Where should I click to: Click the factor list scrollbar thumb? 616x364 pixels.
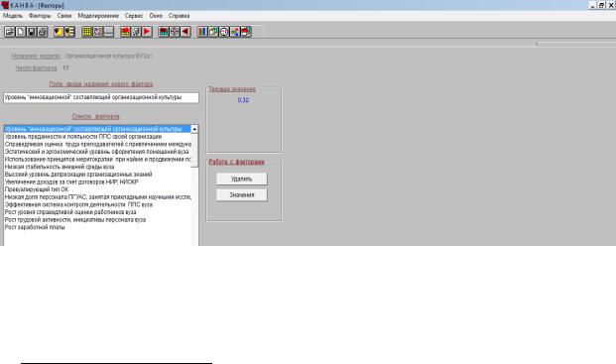[194, 150]
